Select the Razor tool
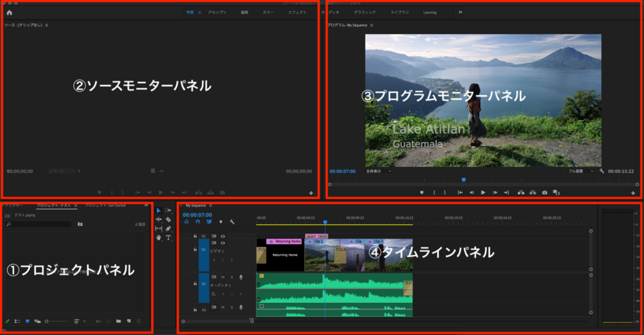 [x=169, y=220]
